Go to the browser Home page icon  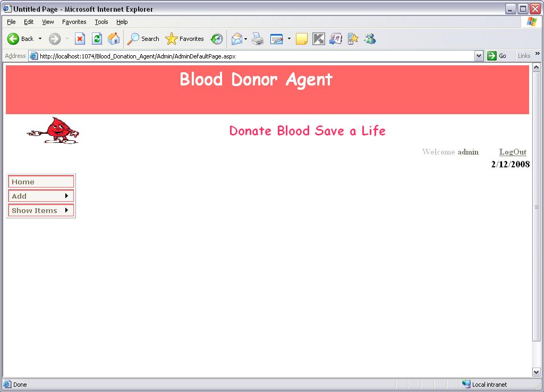(114, 39)
